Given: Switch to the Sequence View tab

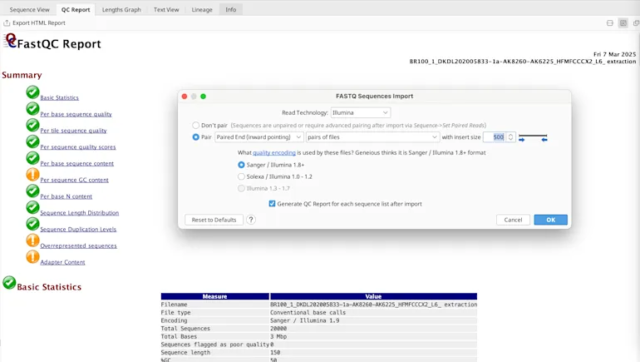Looking at the screenshot, I should coord(29,9).
